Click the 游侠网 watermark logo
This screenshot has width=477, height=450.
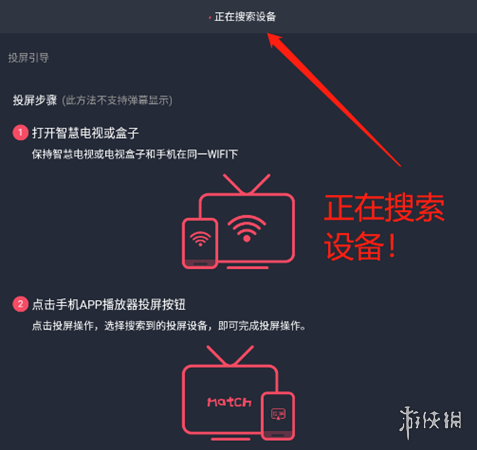coord(430,422)
